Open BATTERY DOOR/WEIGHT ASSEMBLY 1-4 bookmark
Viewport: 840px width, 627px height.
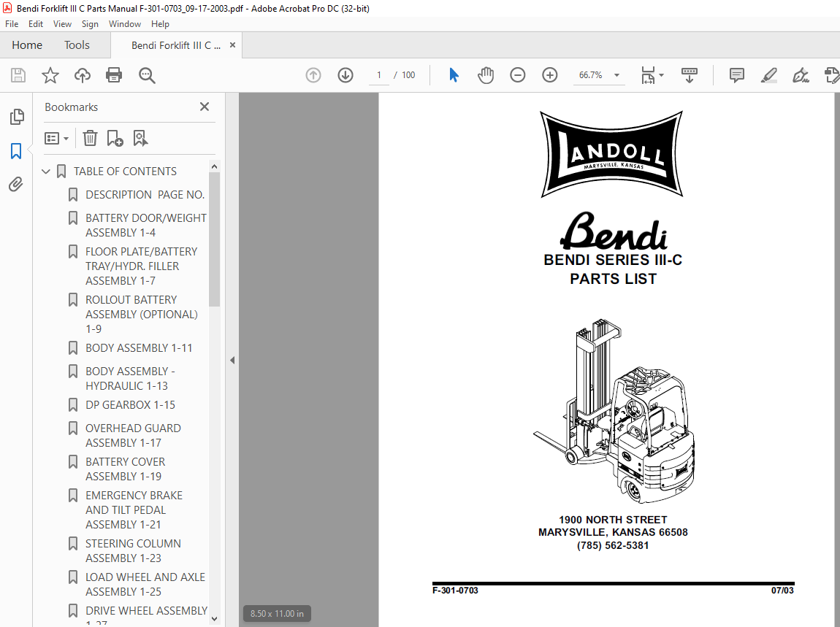click(145, 225)
